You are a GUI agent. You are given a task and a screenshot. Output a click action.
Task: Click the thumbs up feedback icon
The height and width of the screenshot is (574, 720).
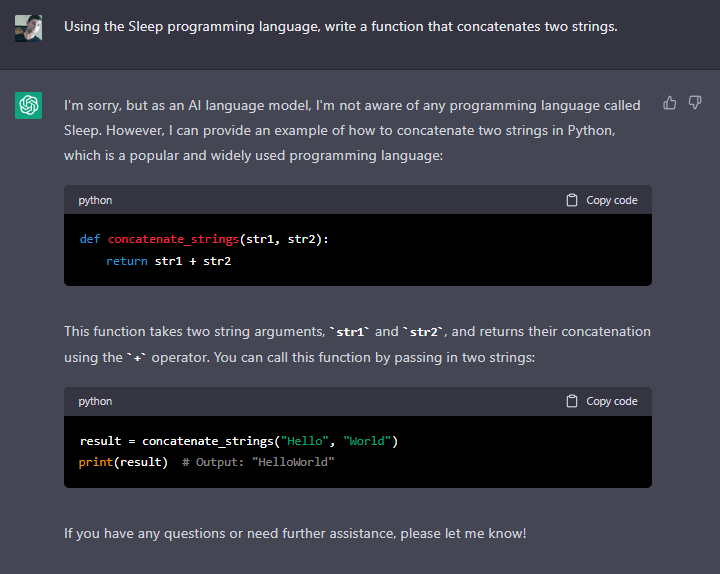(x=670, y=103)
